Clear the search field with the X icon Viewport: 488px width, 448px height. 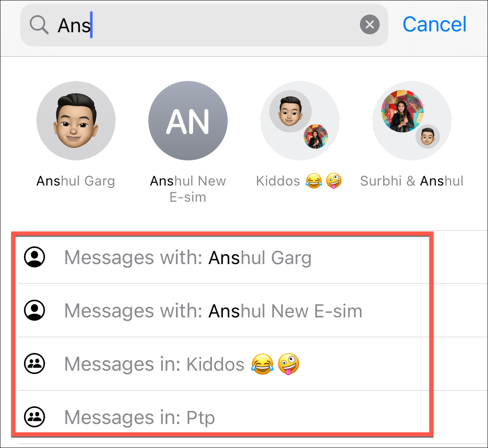369,25
